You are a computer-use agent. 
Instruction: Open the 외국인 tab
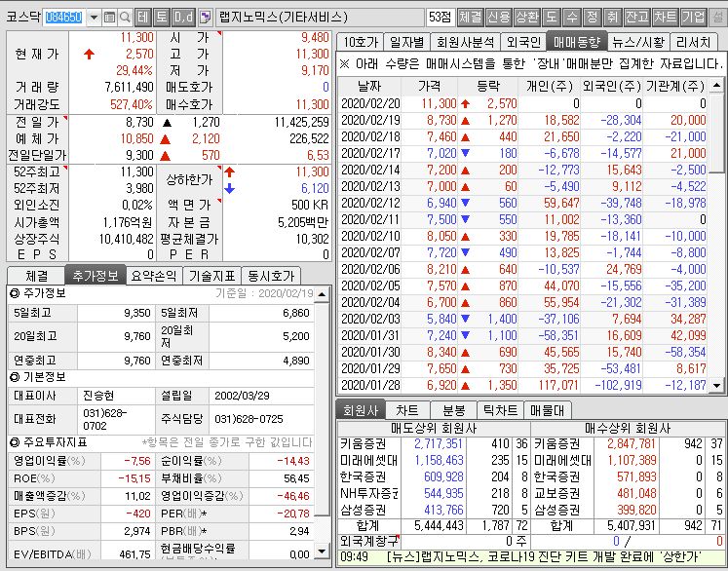[x=523, y=42]
